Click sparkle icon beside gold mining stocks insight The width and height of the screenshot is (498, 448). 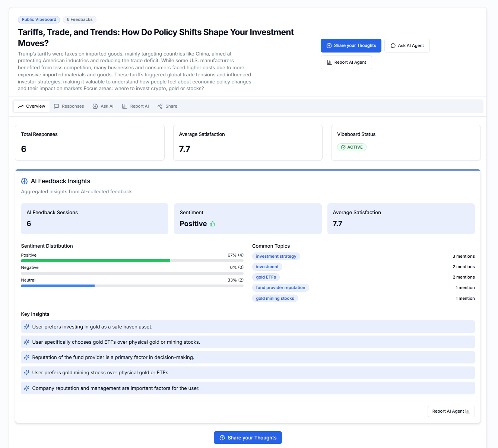point(27,373)
